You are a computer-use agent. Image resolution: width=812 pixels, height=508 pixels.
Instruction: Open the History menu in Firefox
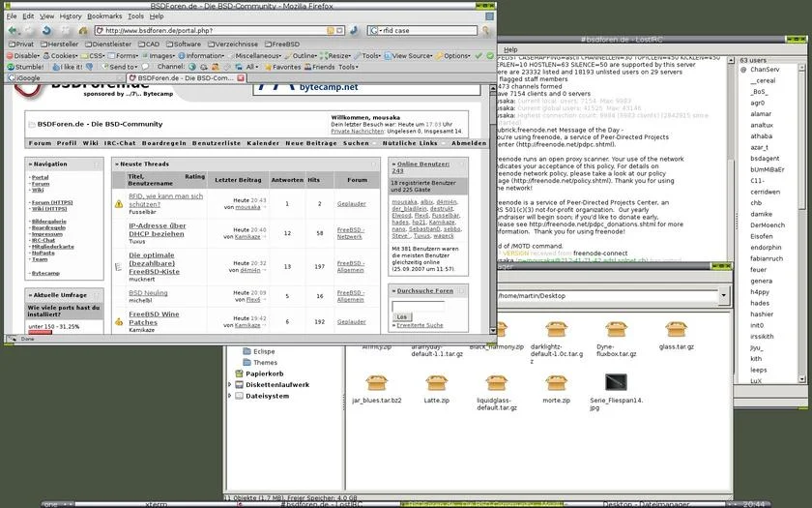[x=71, y=16]
